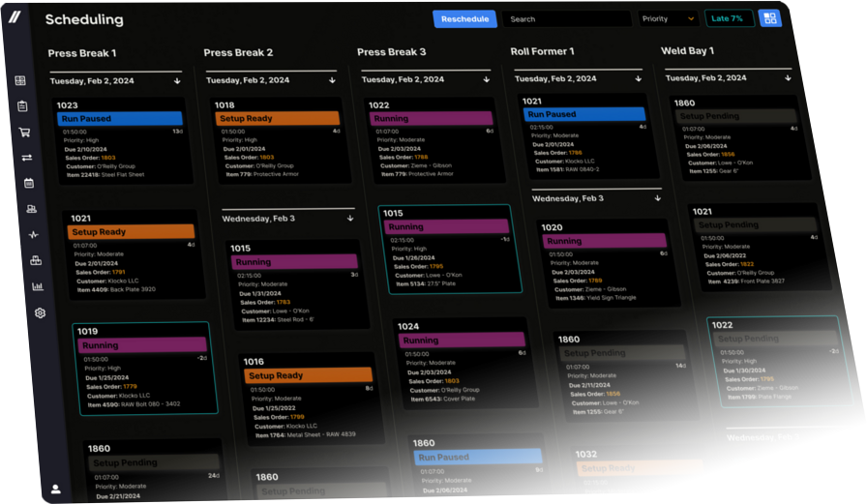Collapse Wednesday, Feb 3 under Roll Former 1
Viewport: 867px width, 504px height.
(x=657, y=198)
